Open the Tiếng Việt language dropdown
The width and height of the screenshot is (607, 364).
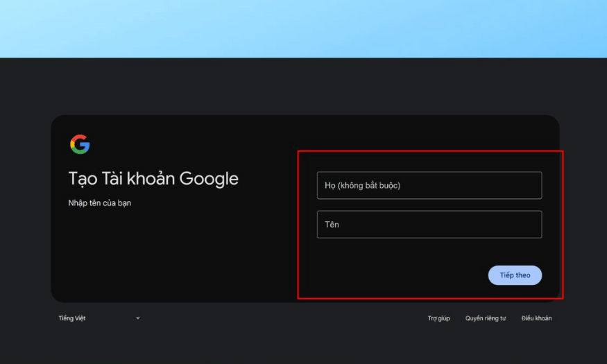(99, 318)
